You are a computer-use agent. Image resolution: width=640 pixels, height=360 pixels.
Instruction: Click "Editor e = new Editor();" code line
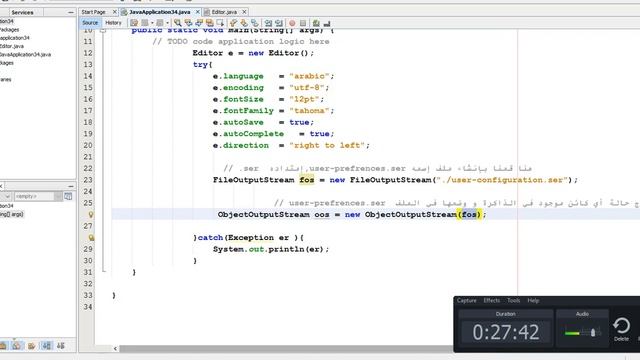253,53
